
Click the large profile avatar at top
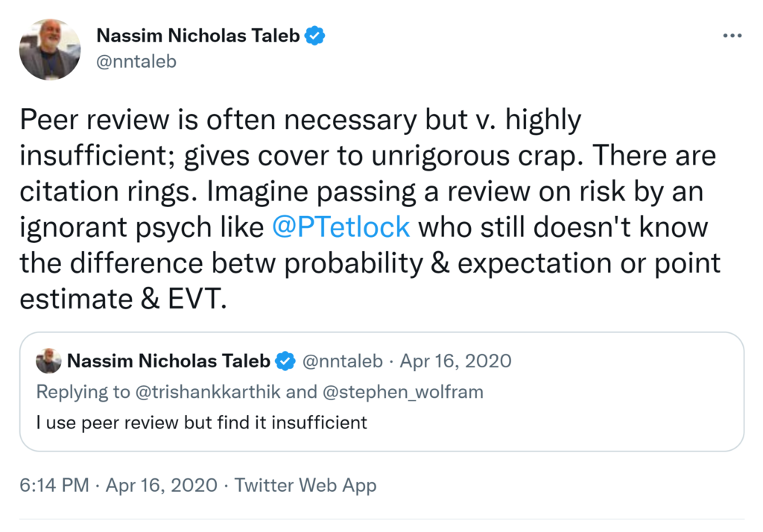point(50,50)
